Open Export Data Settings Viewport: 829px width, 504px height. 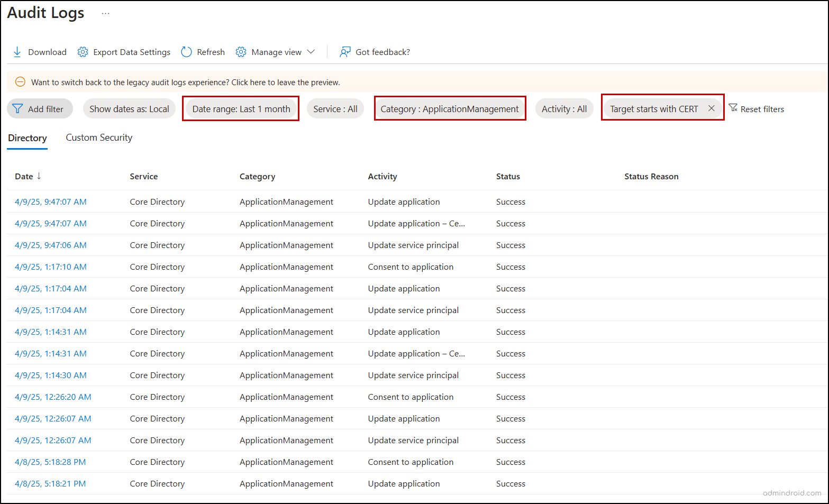pos(83,52)
